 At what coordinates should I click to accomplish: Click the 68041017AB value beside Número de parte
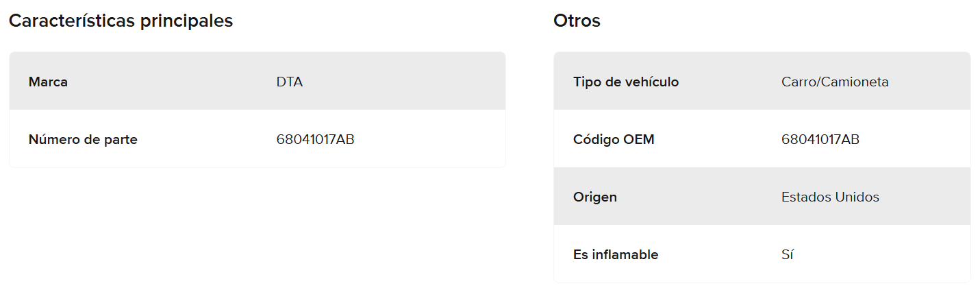click(315, 140)
